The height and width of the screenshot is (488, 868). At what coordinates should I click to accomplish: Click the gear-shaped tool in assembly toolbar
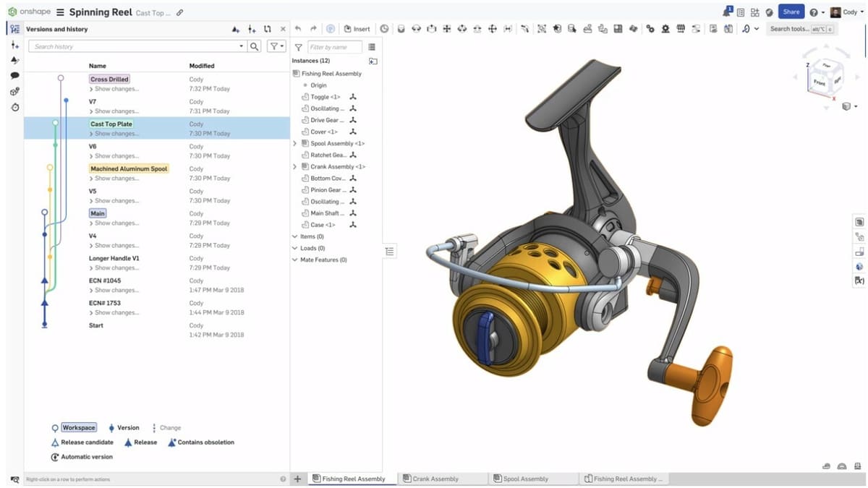(665, 29)
